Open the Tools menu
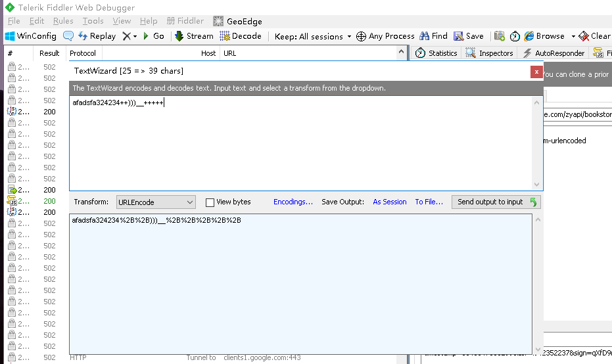The image size is (612, 364). point(93,21)
